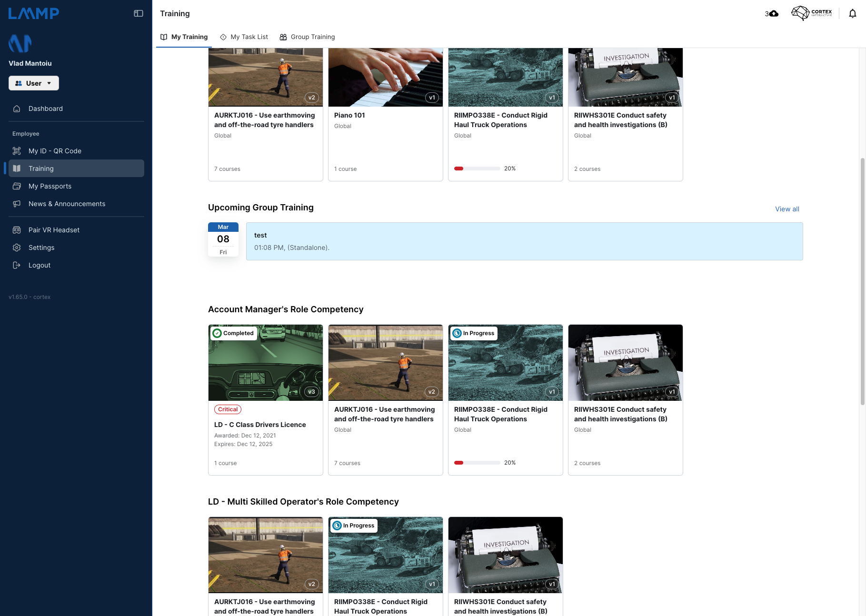Viewport: 866px width, 616px height.
Task: Click the page vertical scrollbar
Action: pos(862,281)
